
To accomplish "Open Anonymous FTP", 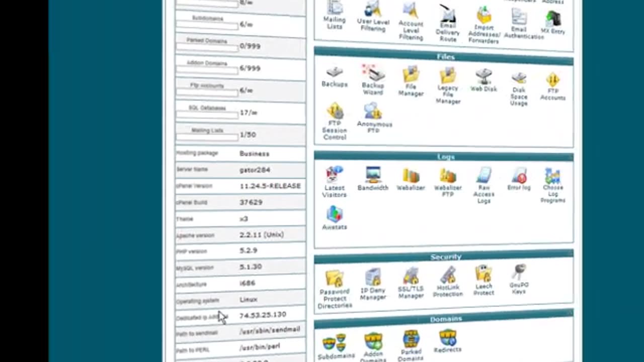I will (374, 118).
